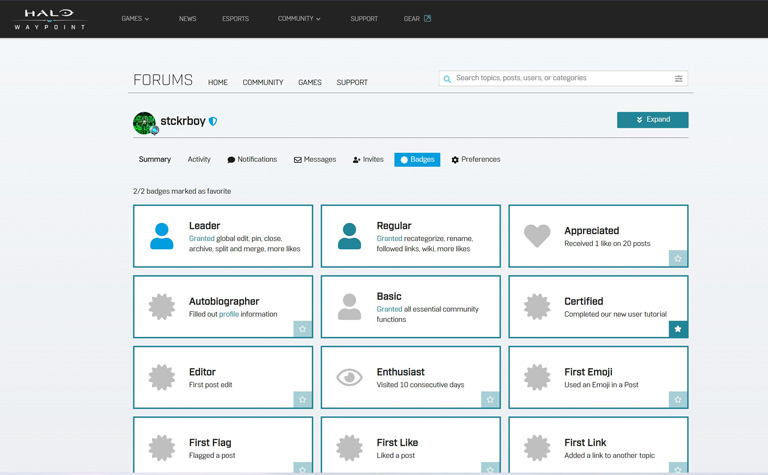
Task: Open advanced search filter options icon
Action: tap(678, 78)
